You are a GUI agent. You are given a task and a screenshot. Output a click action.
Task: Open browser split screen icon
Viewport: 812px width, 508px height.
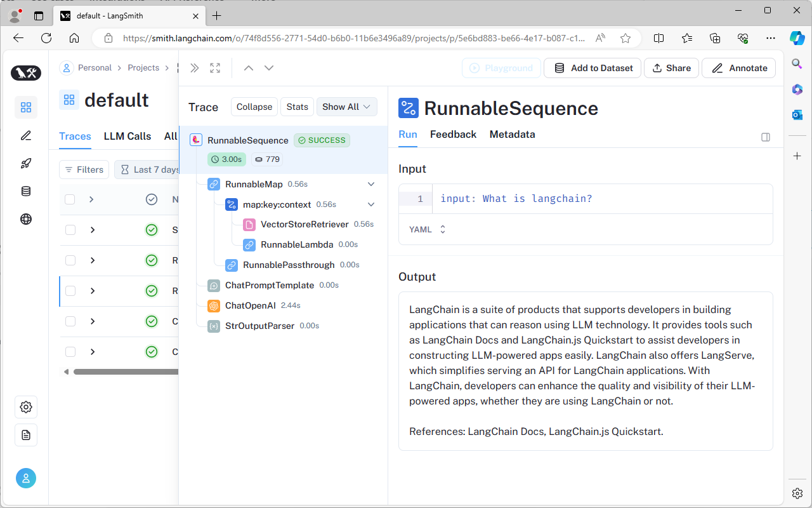[x=659, y=38]
